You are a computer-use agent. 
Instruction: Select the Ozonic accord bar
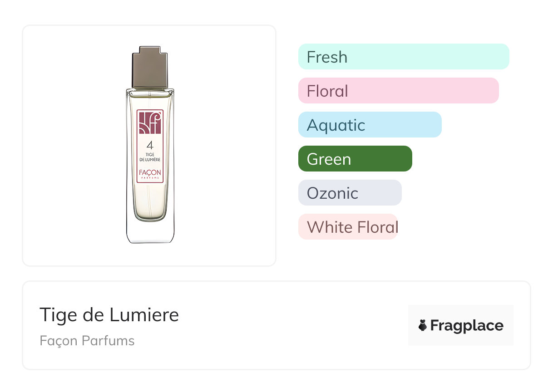point(350,193)
